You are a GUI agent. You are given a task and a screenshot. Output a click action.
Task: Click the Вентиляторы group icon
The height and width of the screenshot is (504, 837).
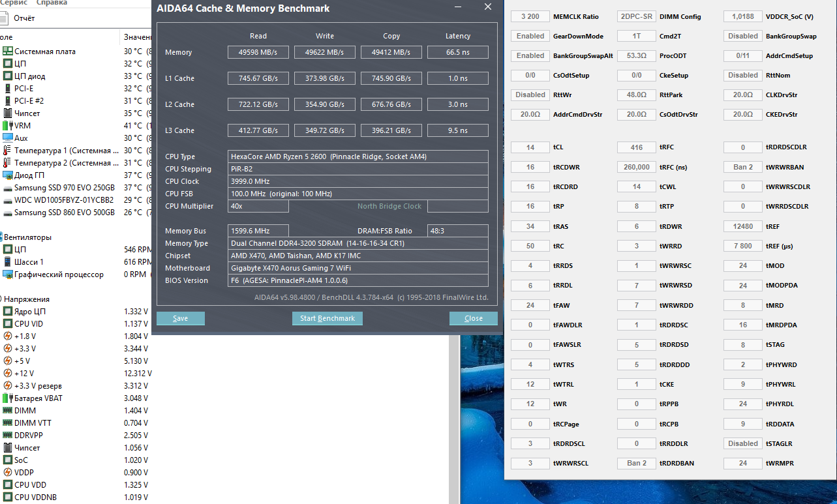pyautogui.click(x=1, y=237)
